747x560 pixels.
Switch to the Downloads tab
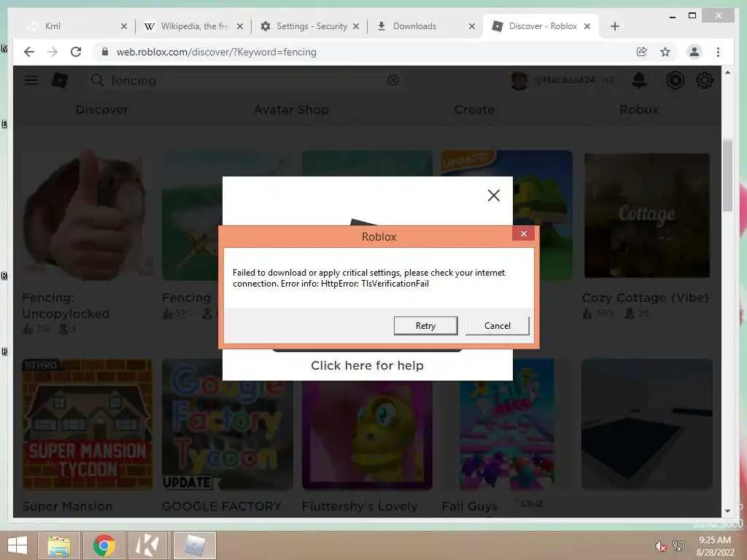coord(424,26)
